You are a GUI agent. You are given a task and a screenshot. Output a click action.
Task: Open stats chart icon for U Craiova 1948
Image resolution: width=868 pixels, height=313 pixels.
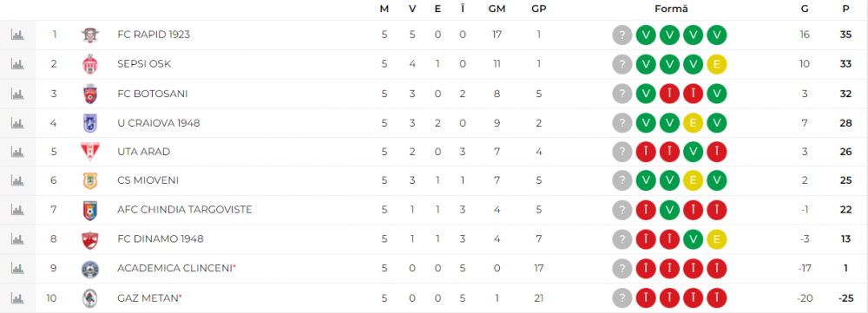pos(17,123)
